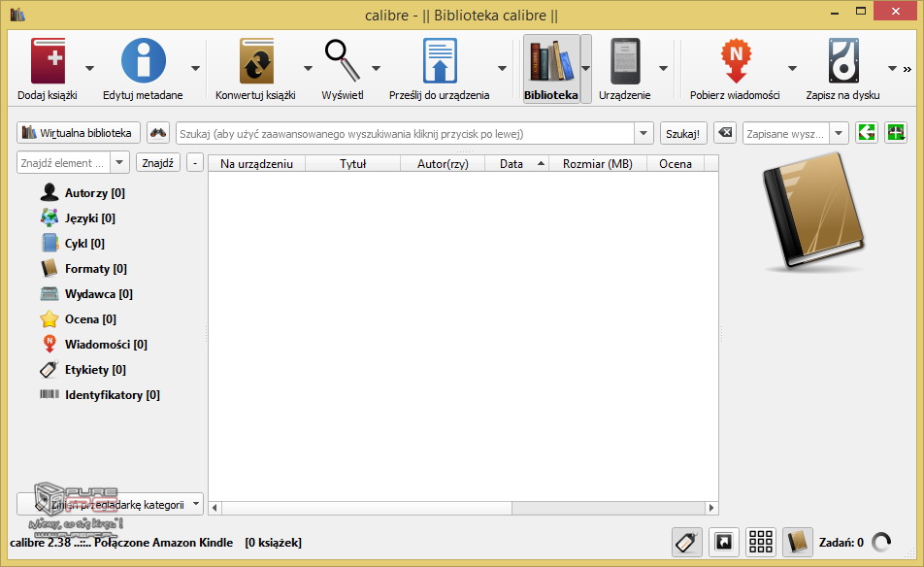The width and height of the screenshot is (924, 567).
Task: Toggle the cover grid view icon
Action: pyautogui.click(x=761, y=543)
